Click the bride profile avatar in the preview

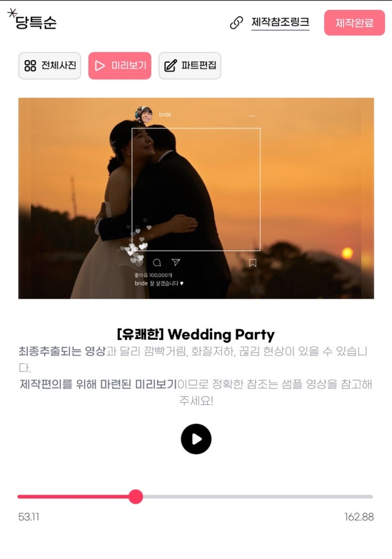[144, 114]
